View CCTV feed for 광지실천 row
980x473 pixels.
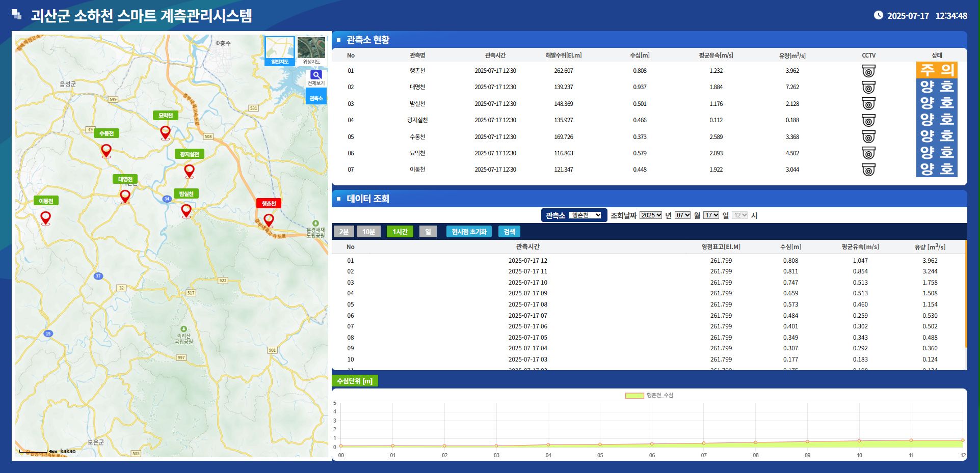point(868,120)
